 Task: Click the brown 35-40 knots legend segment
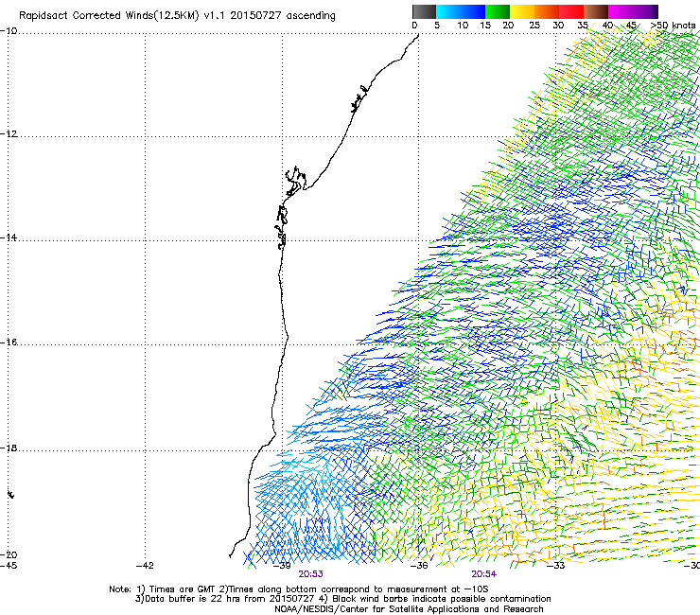[596, 11]
